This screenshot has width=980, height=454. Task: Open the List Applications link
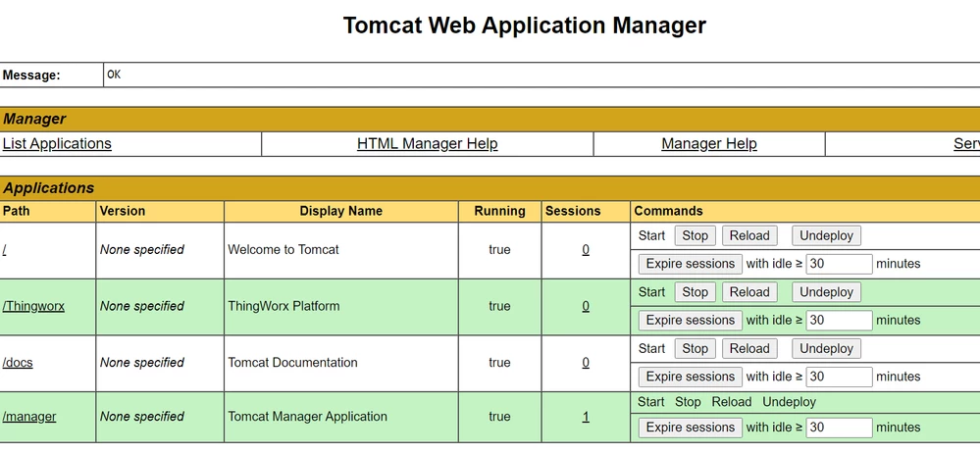[57, 143]
